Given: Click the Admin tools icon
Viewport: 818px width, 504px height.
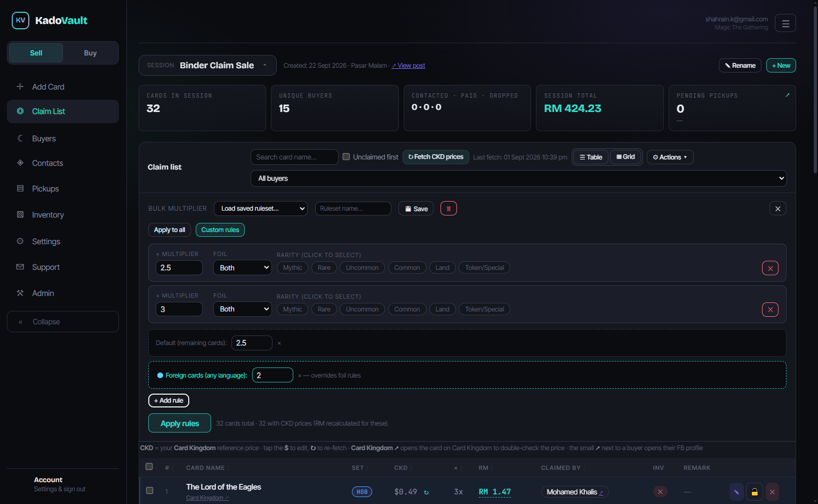Looking at the screenshot, I should pyautogui.click(x=20, y=293).
